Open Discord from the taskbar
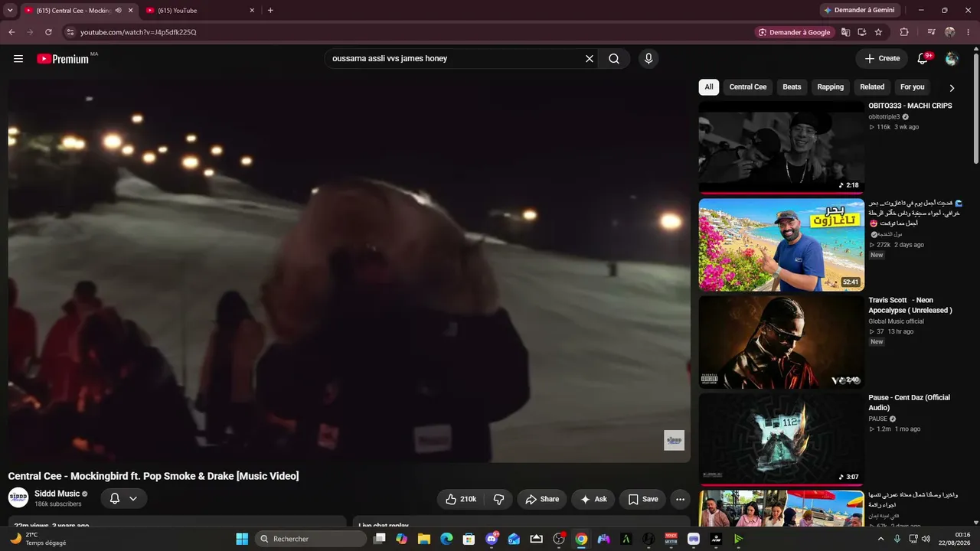The height and width of the screenshot is (551, 980). [492, 539]
